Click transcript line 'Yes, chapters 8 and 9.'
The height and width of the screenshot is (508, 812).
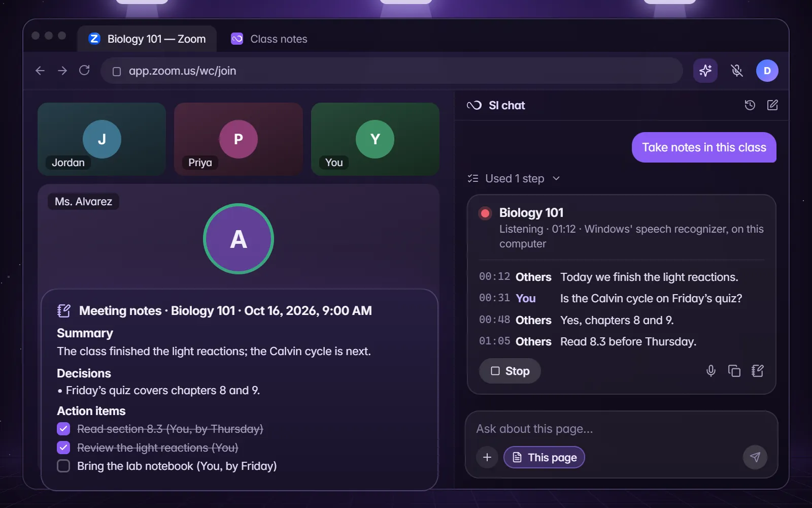(617, 320)
